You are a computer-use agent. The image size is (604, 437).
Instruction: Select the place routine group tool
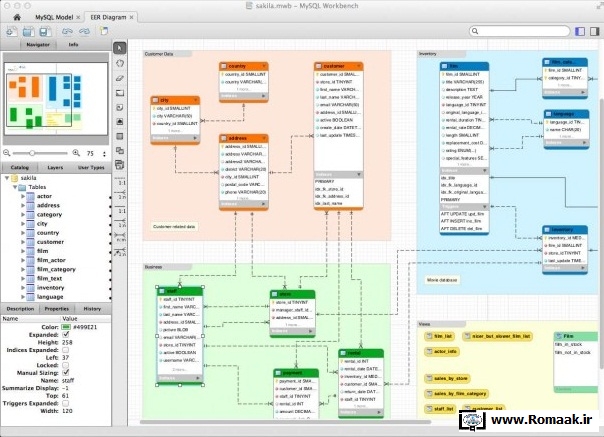click(120, 165)
